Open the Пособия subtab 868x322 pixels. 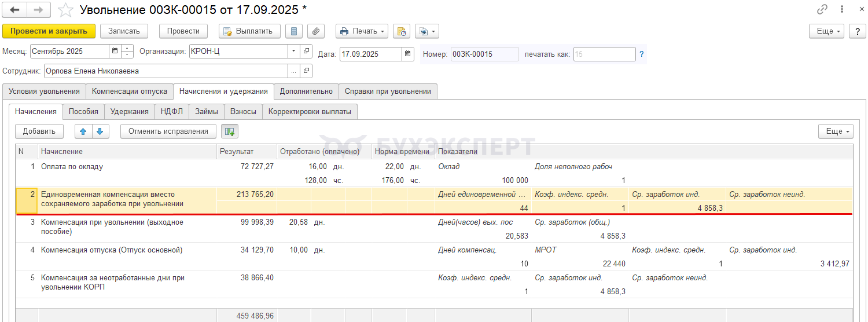[83, 111]
